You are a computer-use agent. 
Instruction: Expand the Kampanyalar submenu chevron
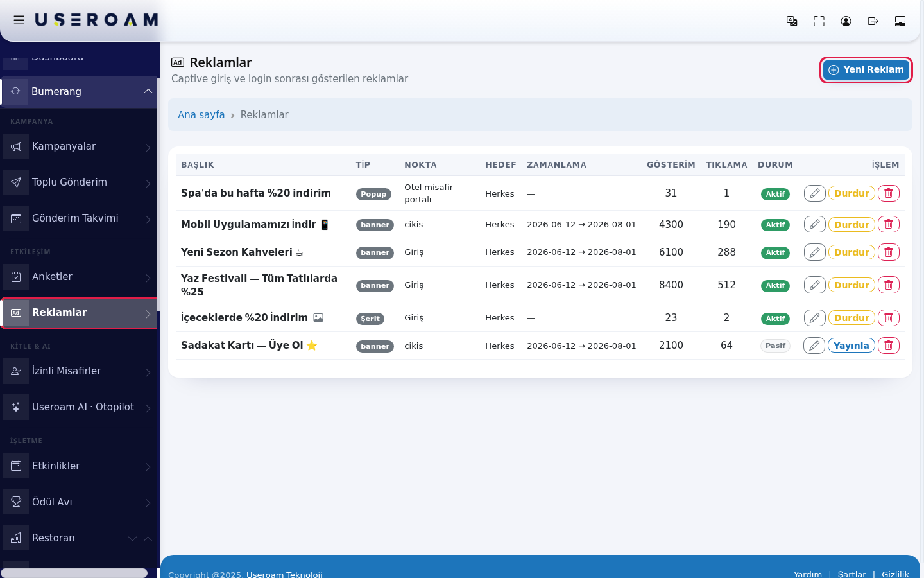(148, 147)
